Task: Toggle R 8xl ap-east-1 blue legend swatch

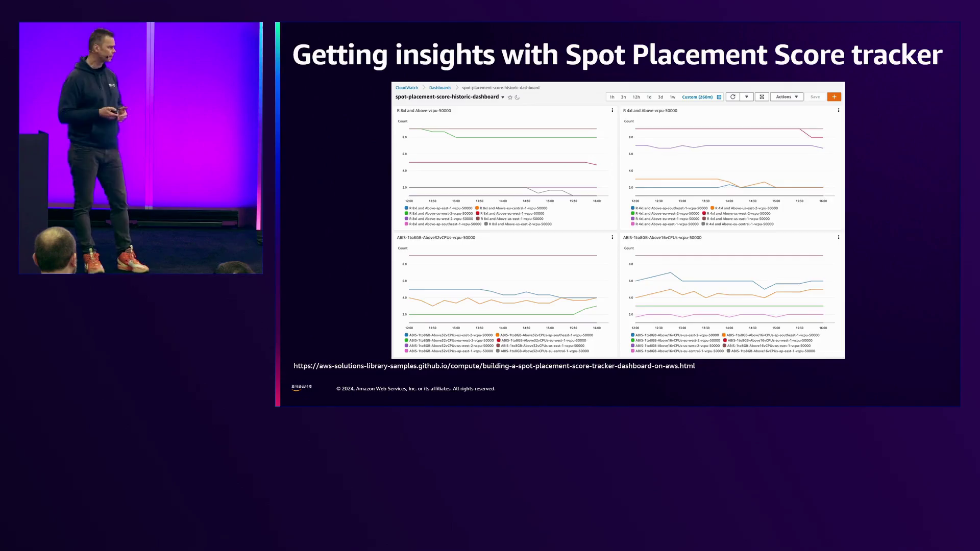Action: [x=406, y=208]
